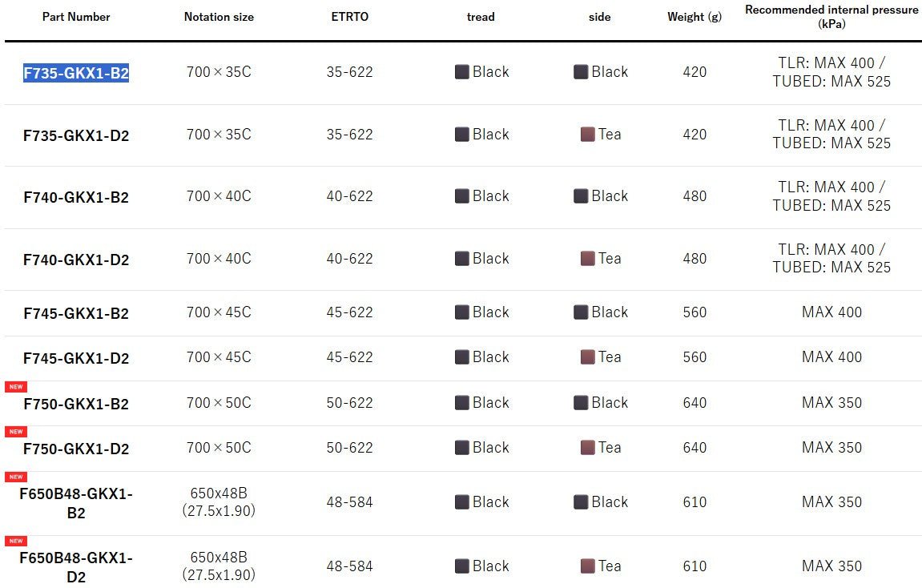Viewport: 922px width, 588px height.
Task: Click the Tea side swatch for F735-GKX1-D2
Action: [x=587, y=134]
